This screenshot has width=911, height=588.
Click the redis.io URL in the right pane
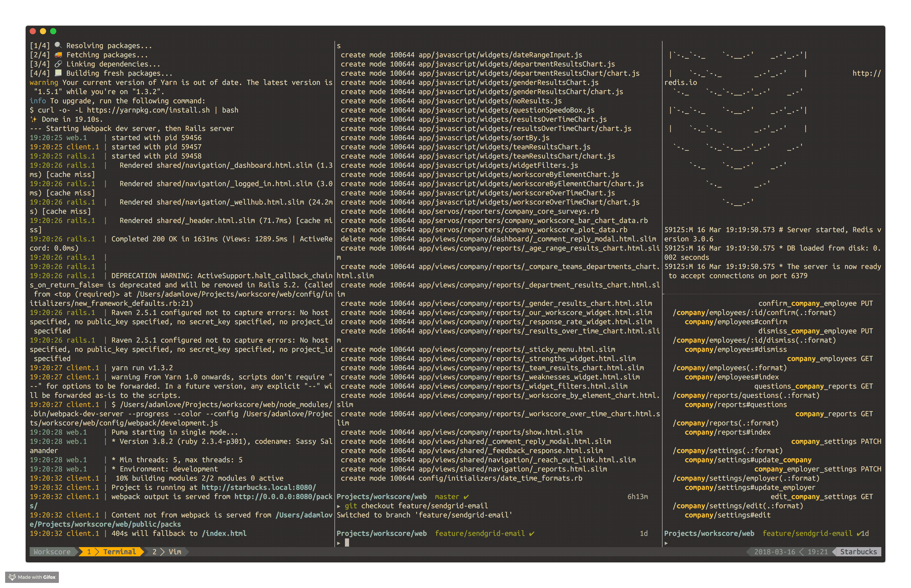click(681, 82)
